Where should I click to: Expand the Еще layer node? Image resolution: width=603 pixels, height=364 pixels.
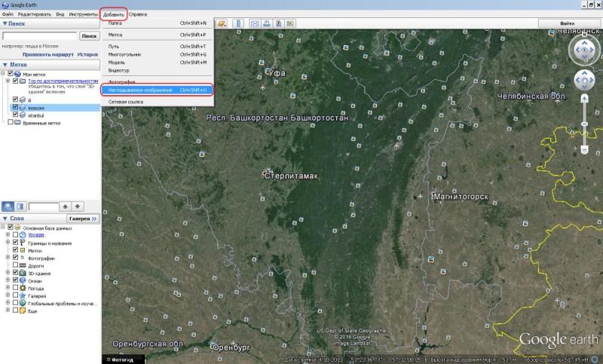[x=8, y=310]
